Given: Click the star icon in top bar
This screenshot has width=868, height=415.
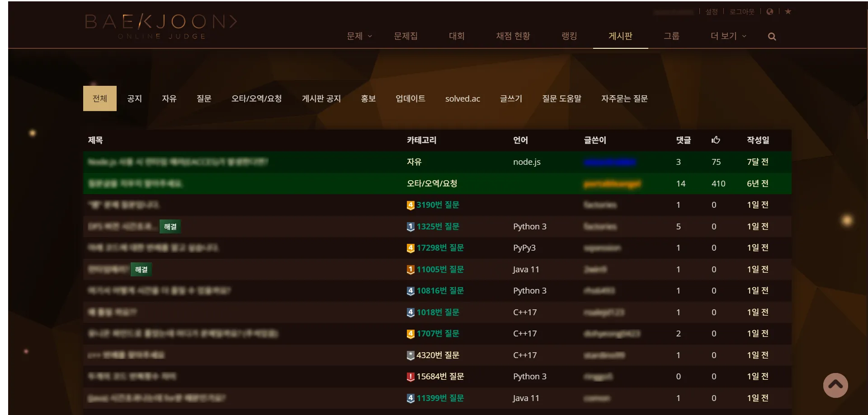Looking at the screenshot, I should [x=788, y=12].
